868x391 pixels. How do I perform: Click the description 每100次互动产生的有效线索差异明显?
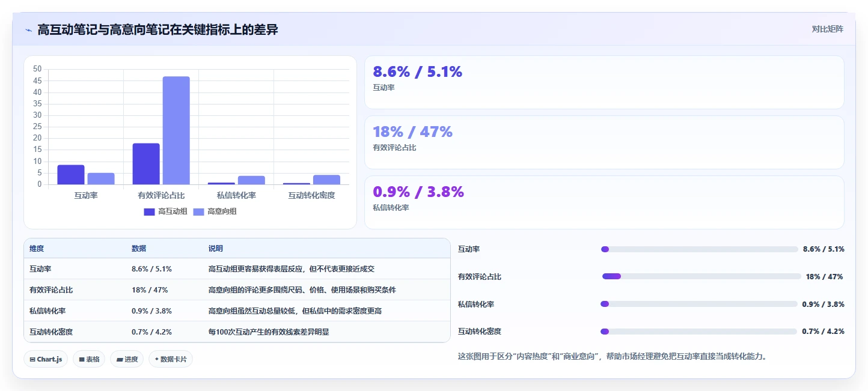click(x=269, y=332)
